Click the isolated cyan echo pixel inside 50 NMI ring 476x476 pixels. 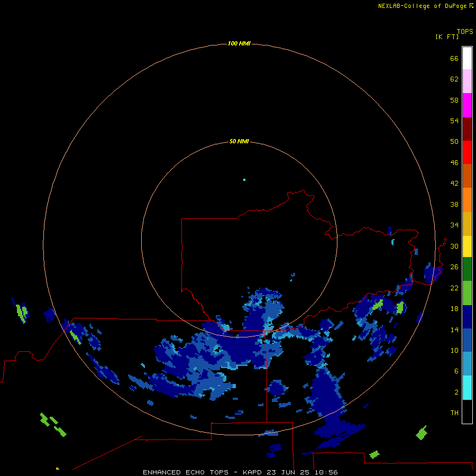[244, 180]
